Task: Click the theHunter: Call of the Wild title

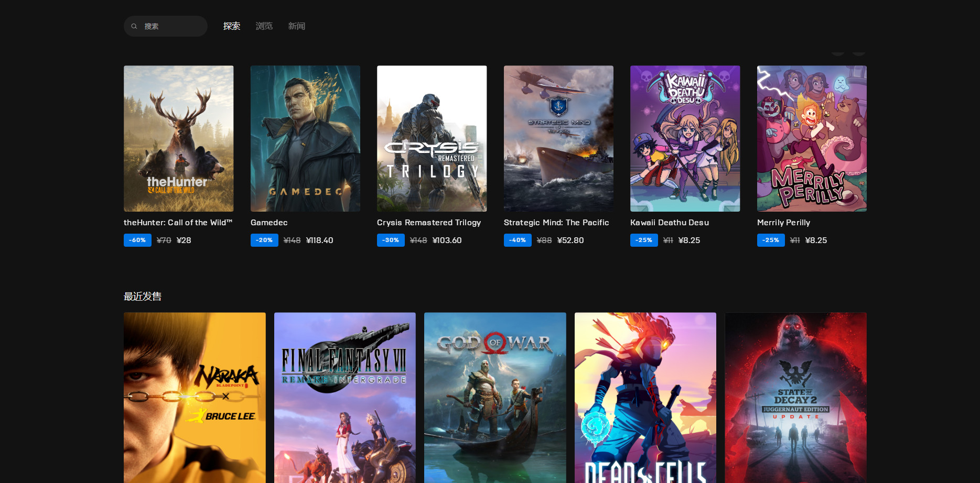Action: click(x=178, y=223)
